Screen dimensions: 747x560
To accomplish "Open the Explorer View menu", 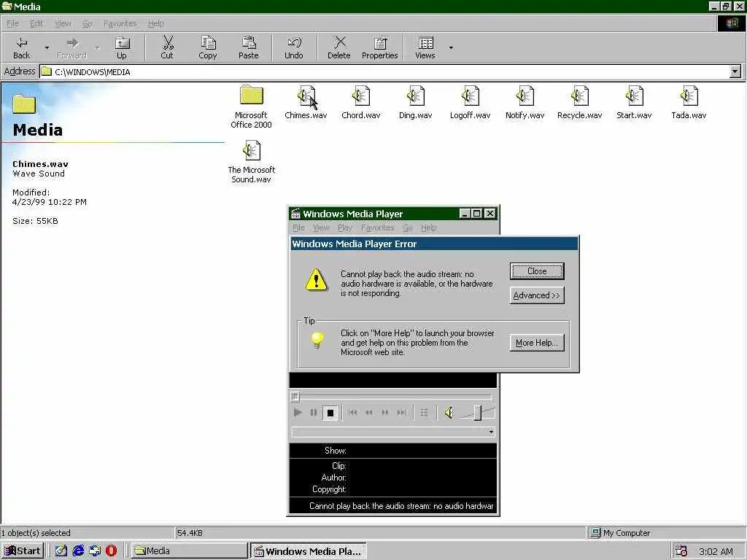I will tap(63, 23).
